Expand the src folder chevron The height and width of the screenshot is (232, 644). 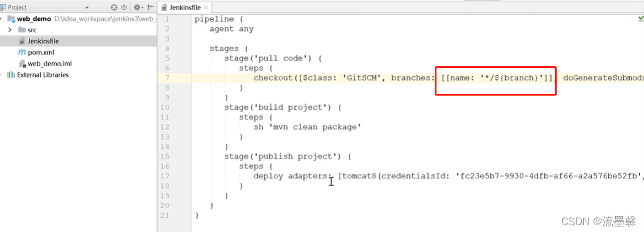[10, 30]
